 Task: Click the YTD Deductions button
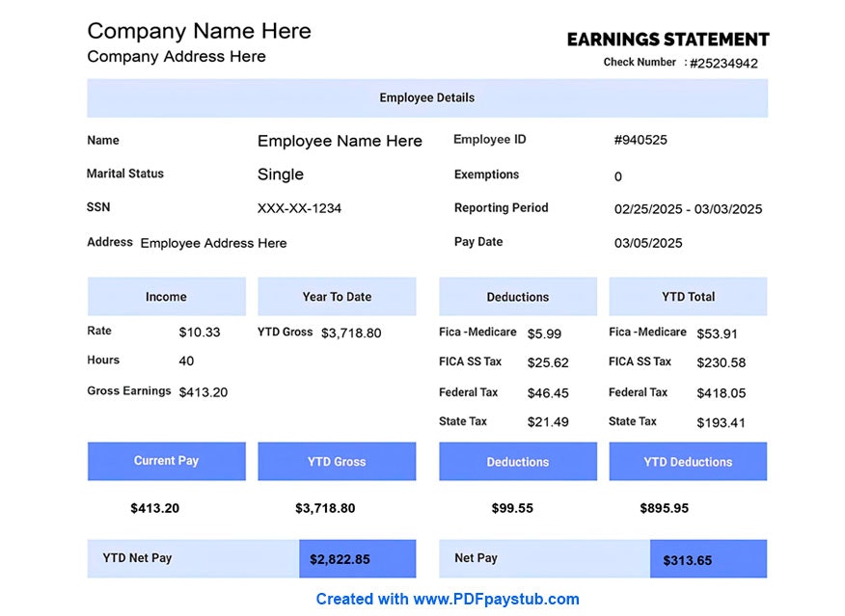[687, 461]
